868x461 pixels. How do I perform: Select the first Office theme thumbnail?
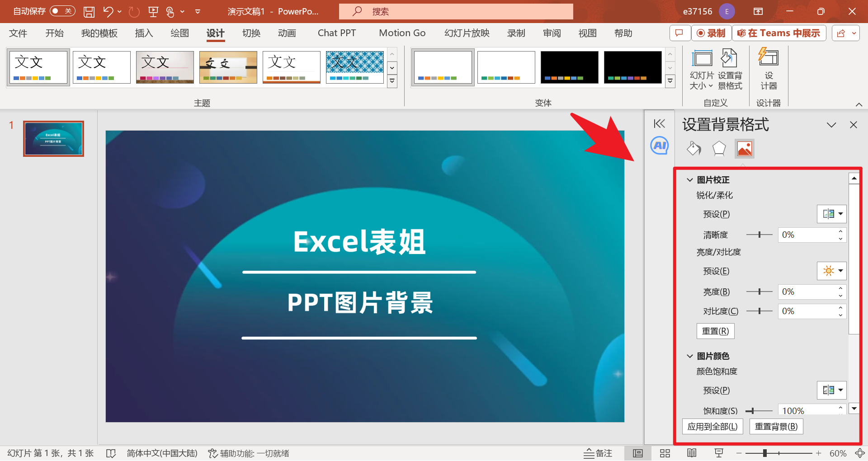38,67
